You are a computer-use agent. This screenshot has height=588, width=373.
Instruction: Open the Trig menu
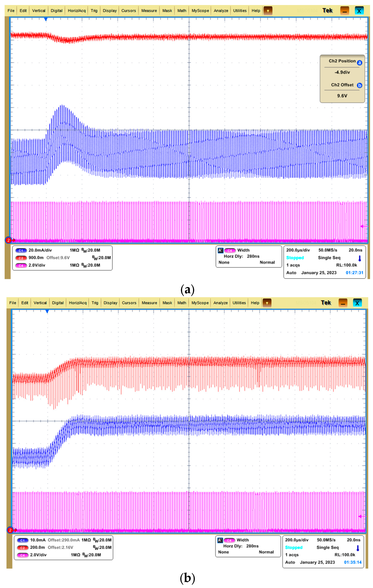pyautogui.click(x=94, y=10)
